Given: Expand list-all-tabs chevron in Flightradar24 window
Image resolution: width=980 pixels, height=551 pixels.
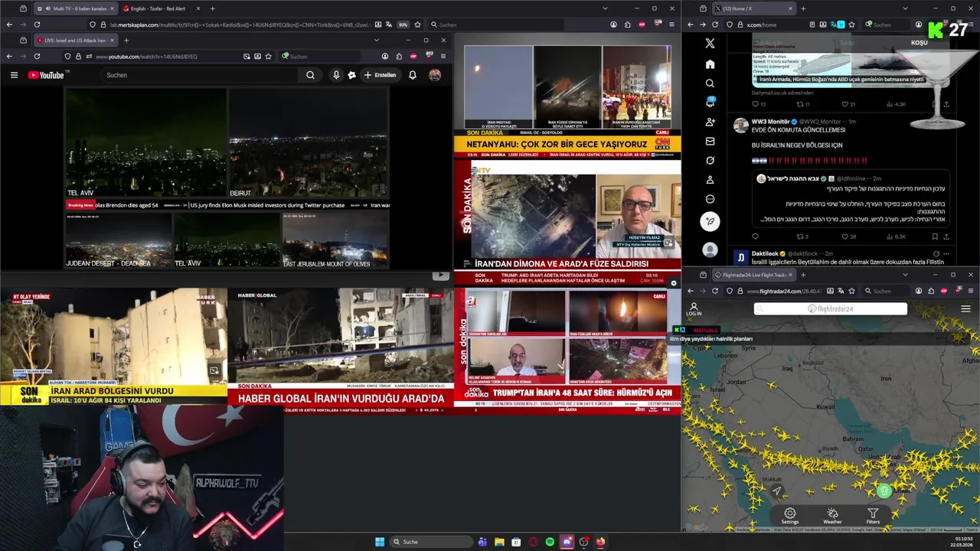Looking at the screenshot, I should pos(905,275).
